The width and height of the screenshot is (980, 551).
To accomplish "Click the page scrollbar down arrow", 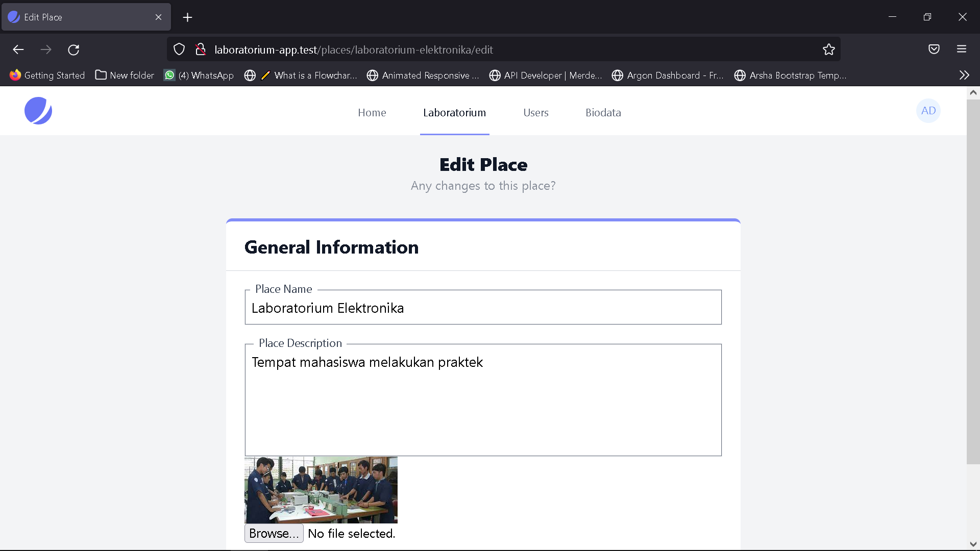I will (x=973, y=544).
